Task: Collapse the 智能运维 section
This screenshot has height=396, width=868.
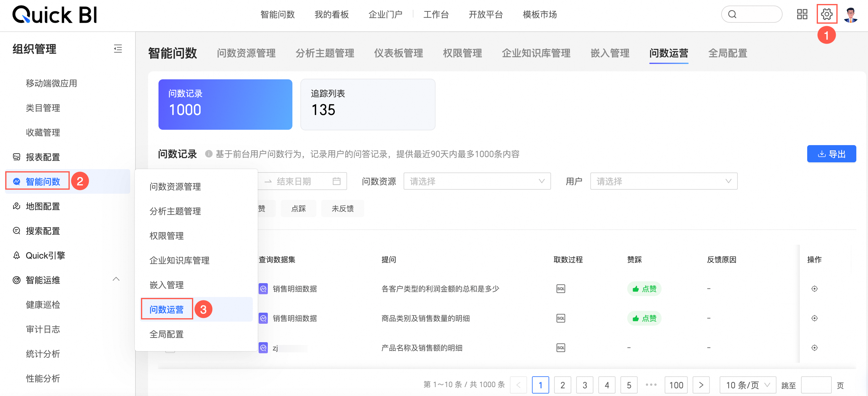Action: [x=116, y=279]
